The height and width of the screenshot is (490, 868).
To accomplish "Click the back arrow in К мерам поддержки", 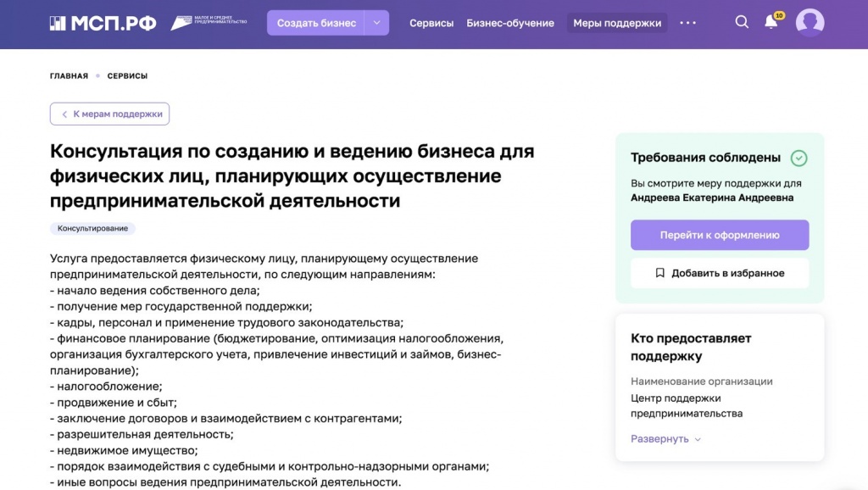I will [x=64, y=114].
